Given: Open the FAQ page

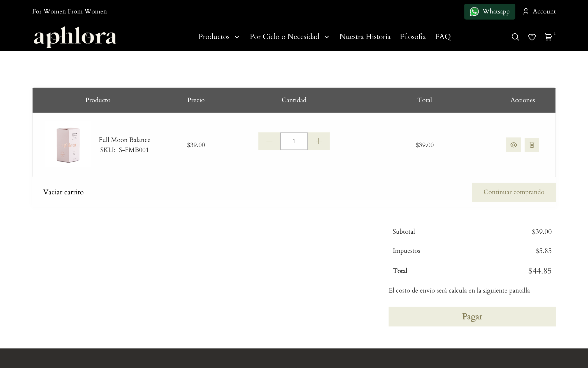Looking at the screenshot, I should [x=443, y=37].
